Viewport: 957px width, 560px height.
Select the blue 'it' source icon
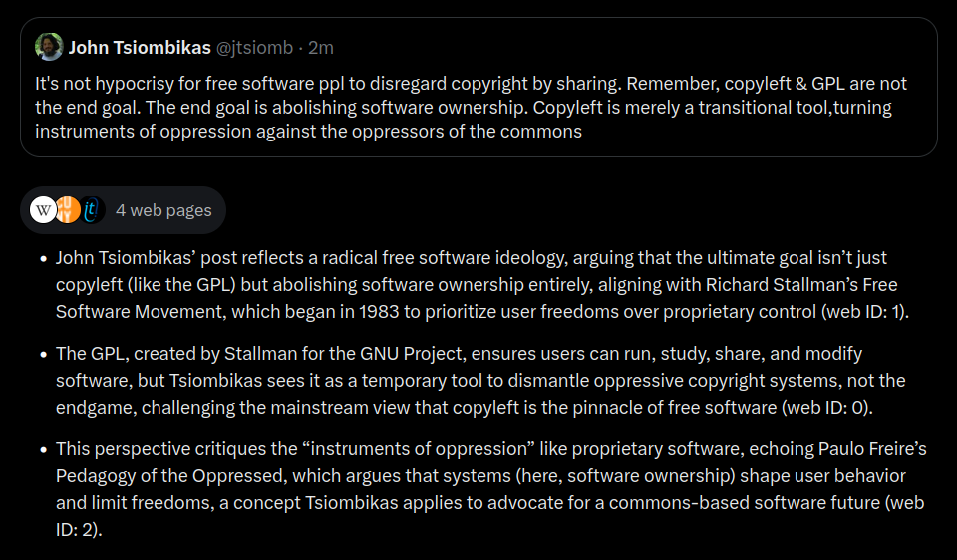coord(91,210)
